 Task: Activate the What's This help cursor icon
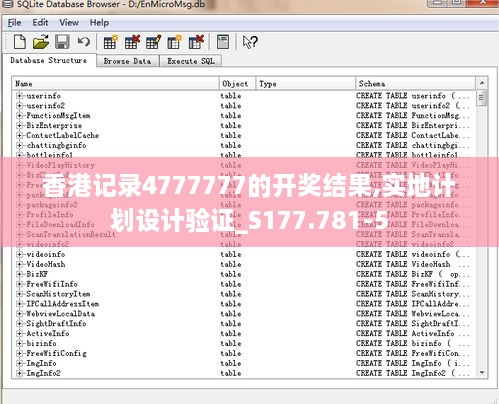click(250, 42)
